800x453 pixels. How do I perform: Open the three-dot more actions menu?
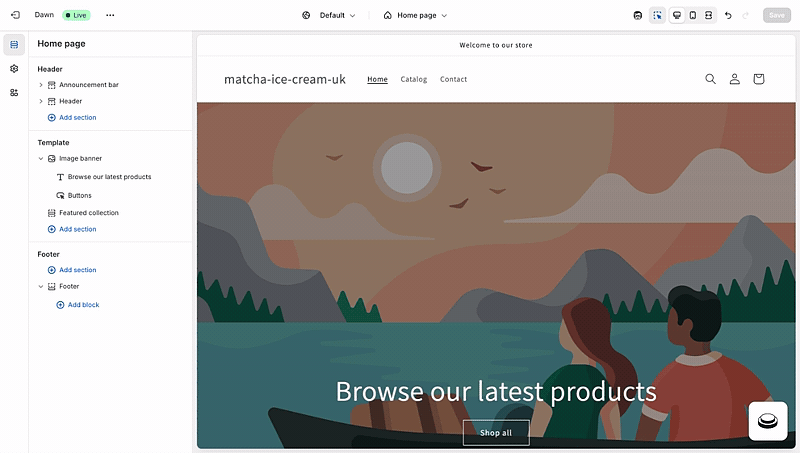click(110, 15)
